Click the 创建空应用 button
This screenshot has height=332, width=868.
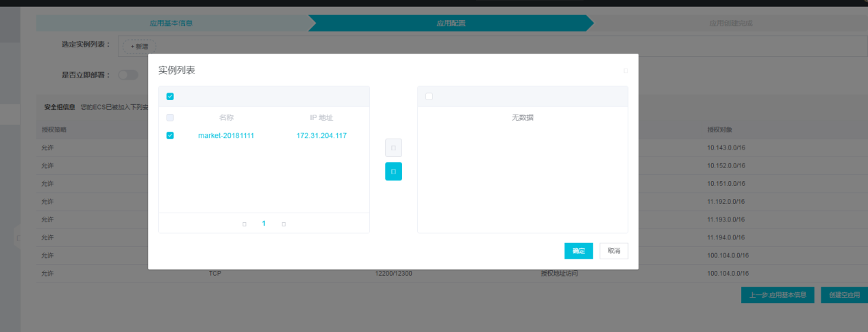844,295
